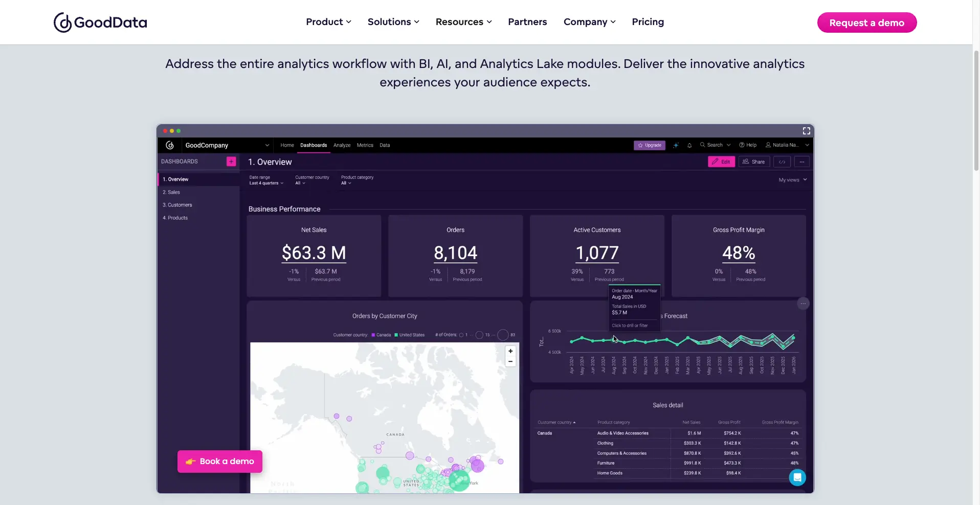Click the Search magnifier in dashboard header
This screenshot has width=980, height=505.
point(703,145)
